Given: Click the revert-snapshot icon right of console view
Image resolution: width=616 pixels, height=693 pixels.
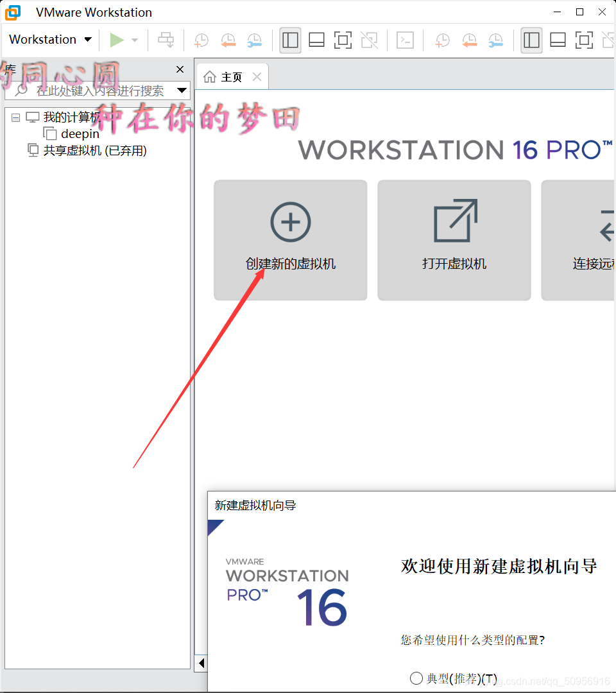Looking at the screenshot, I should pyautogui.click(x=469, y=40).
